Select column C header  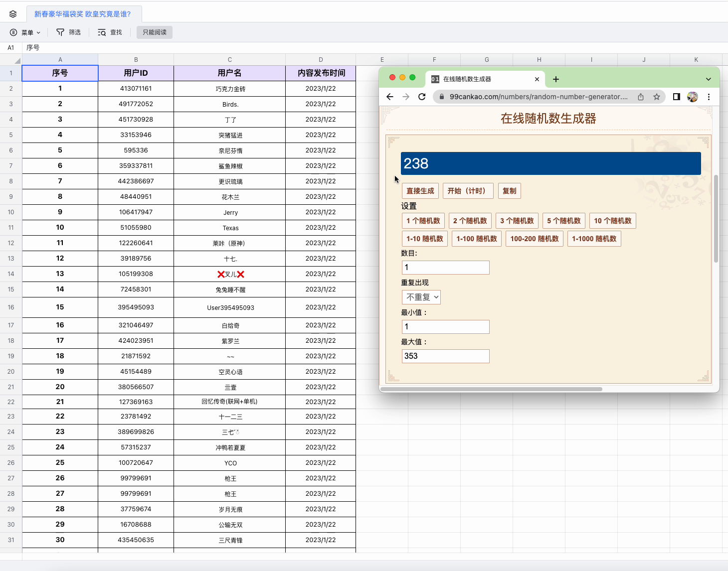click(230, 60)
